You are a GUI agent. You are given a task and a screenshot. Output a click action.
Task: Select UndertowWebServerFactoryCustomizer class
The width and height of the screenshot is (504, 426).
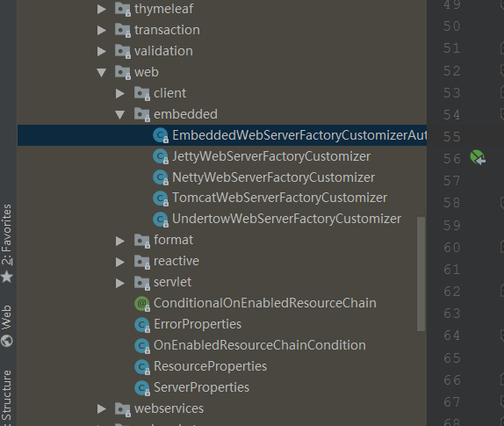(x=287, y=219)
